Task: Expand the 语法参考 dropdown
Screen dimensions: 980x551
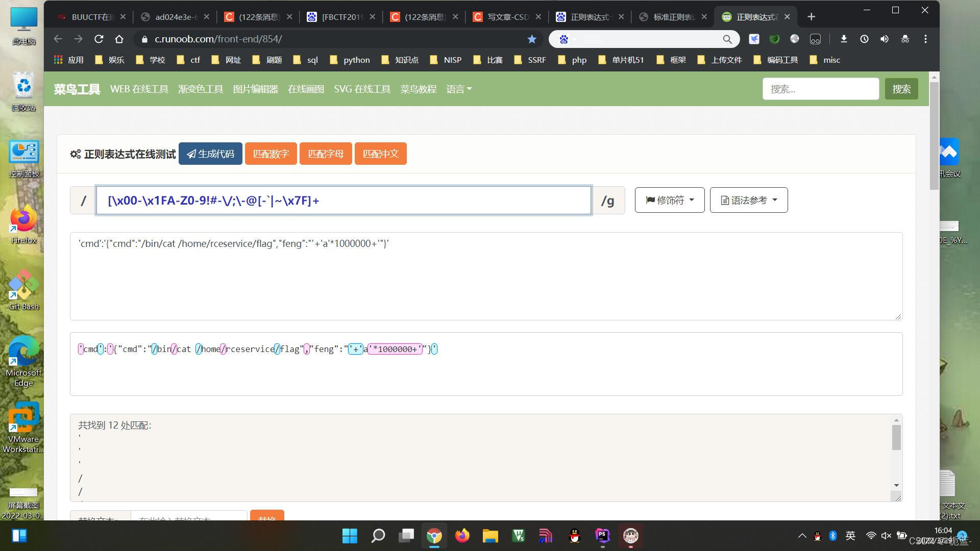Action: point(748,200)
